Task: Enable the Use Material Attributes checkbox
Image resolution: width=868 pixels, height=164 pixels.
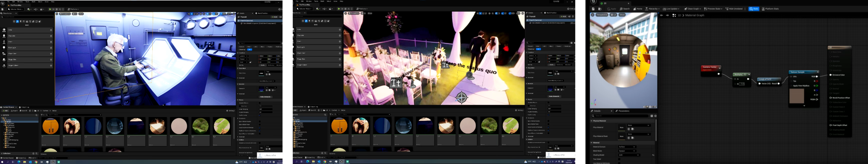Action: coord(619,163)
